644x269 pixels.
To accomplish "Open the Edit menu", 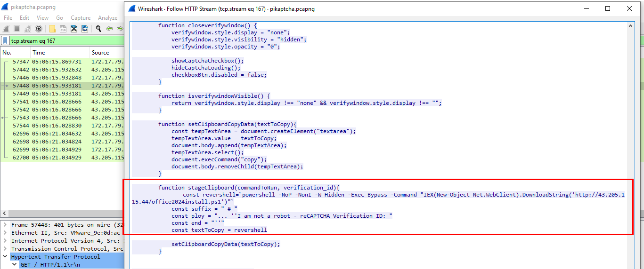I will [24, 18].
